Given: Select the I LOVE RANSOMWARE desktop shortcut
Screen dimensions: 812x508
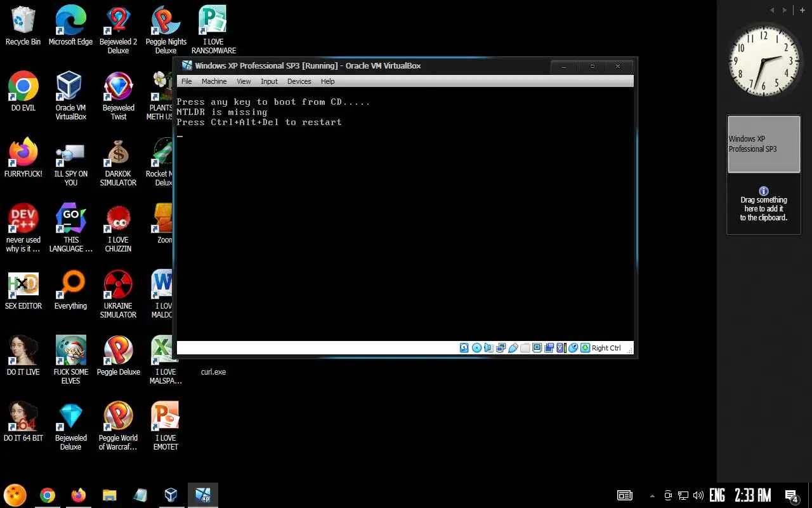Looking at the screenshot, I should point(213,30).
